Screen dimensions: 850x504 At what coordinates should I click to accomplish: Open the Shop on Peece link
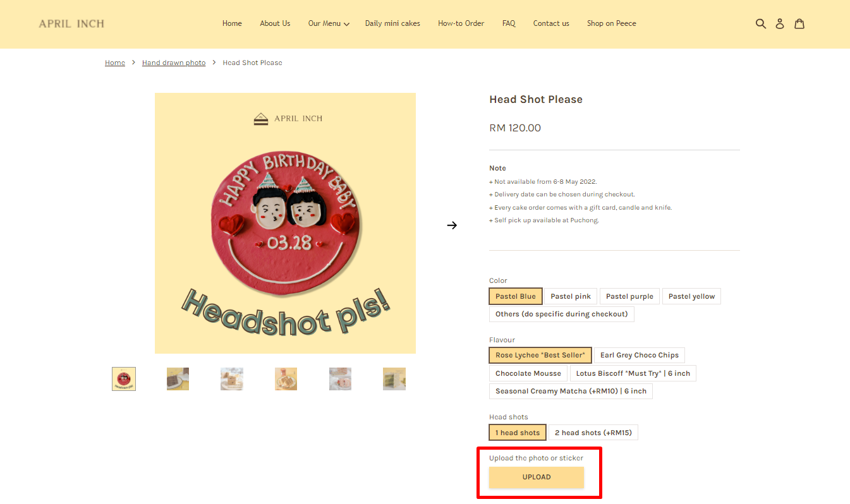(612, 23)
